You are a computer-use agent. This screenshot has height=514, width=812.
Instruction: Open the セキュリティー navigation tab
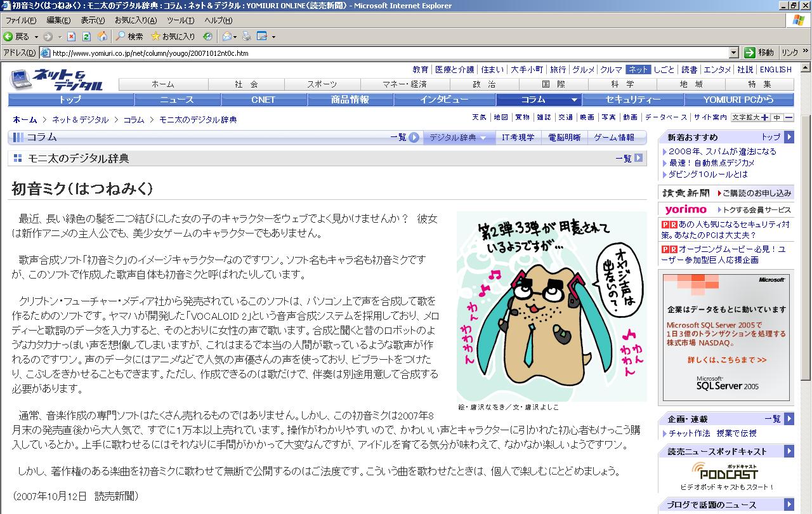point(634,100)
